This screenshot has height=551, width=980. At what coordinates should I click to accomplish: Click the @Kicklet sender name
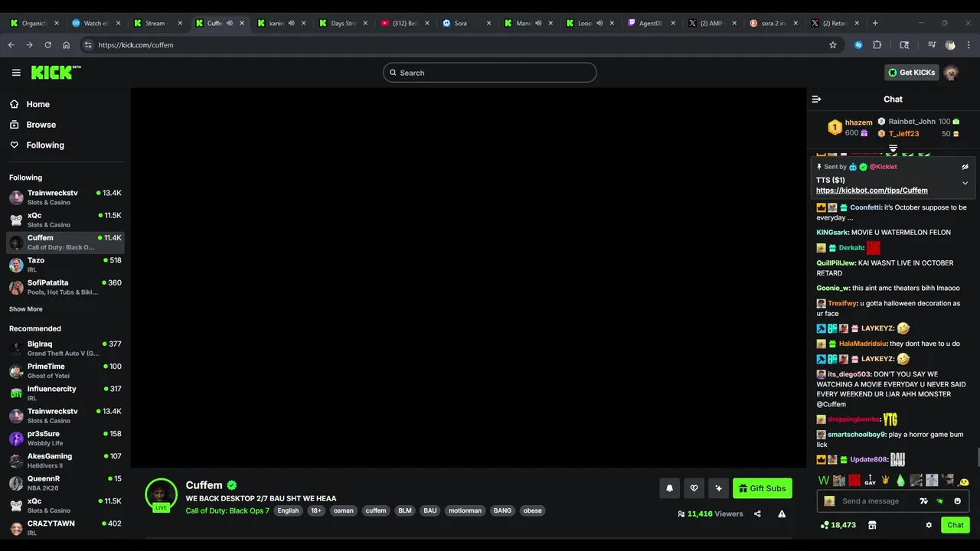[x=883, y=166]
